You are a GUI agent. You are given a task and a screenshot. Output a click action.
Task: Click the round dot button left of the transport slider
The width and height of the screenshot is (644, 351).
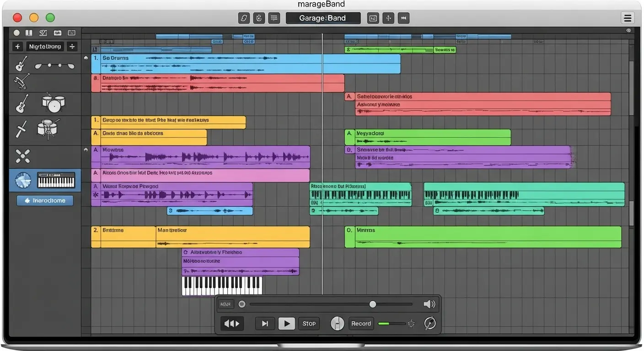tap(242, 304)
